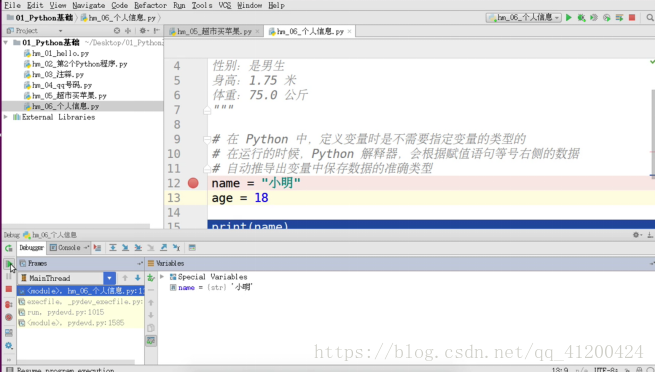The width and height of the screenshot is (655, 372).
Task: Open Evaluate Expression calculator icon
Action: 192,248
